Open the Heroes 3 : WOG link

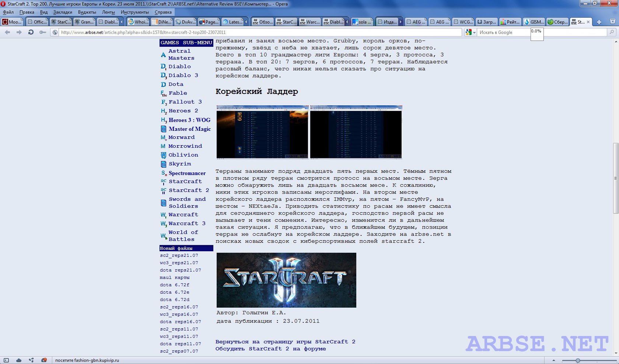(189, 120)
